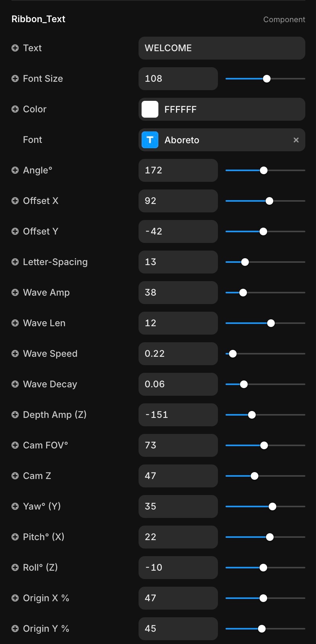This screenshot has width=316, height=644.
Task: Click the Ribbon_Text component title
Action: (x=39, y=19)
